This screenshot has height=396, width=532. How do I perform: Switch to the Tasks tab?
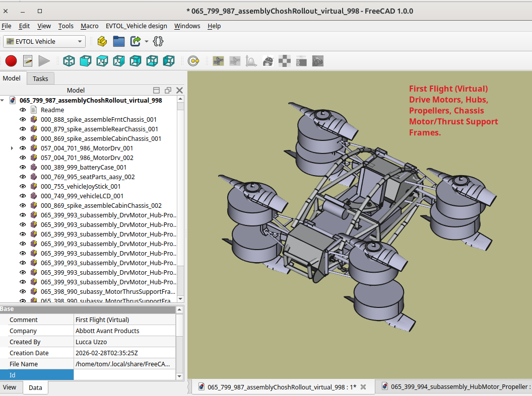point(40,78)
